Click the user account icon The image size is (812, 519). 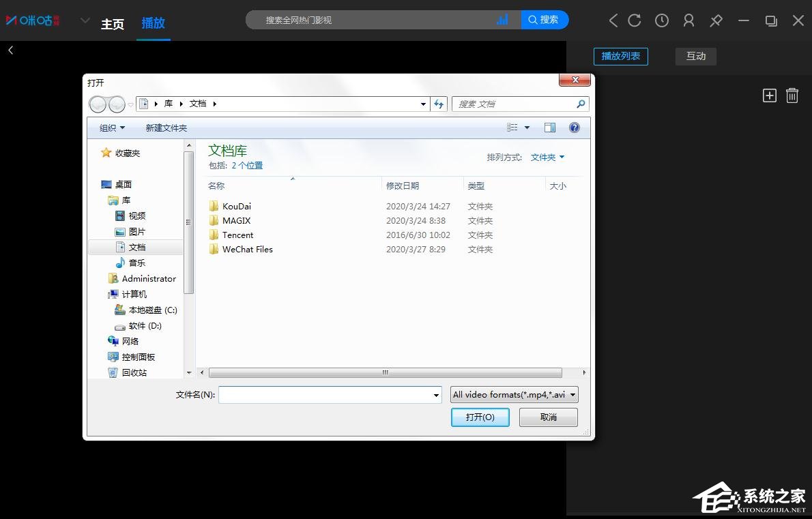688,20
